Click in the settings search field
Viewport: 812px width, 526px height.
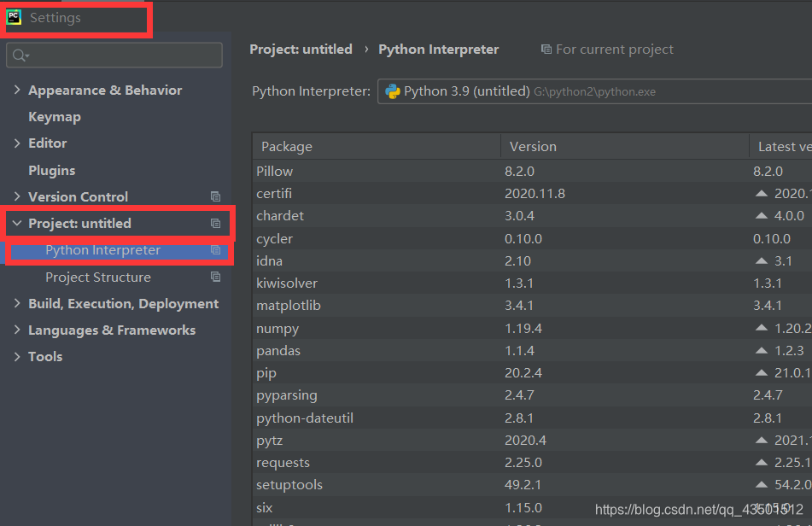point(114,55)
